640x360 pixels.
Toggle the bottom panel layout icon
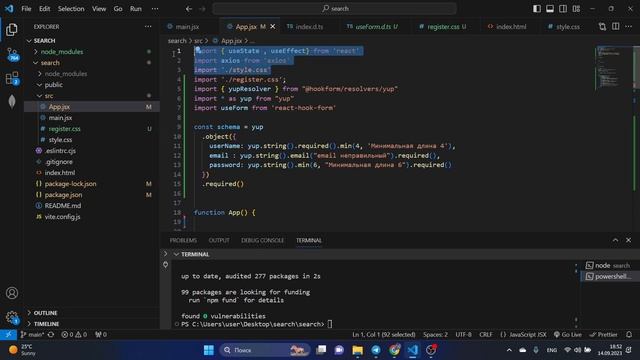click(x=550, y=9)
